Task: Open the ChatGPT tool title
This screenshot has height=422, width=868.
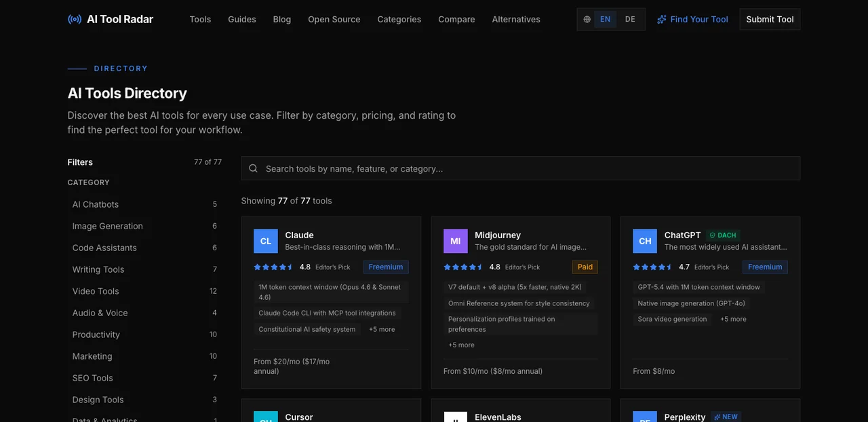Action: click(682, 235)
